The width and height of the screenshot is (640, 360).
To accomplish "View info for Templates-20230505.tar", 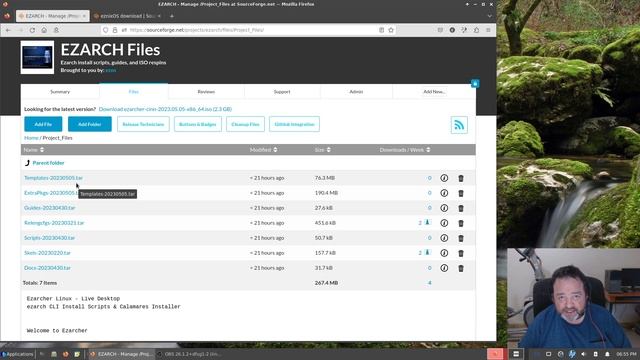I will [444, 178].
